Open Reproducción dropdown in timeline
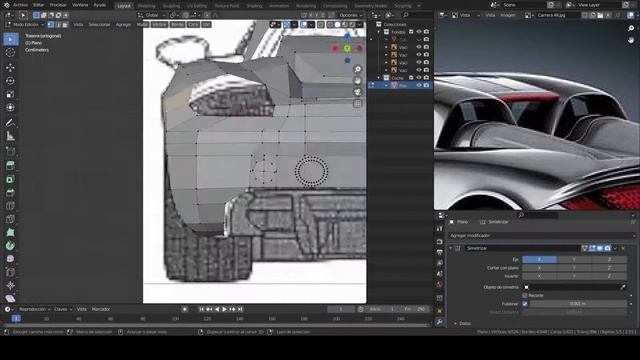Image resolution: width=640 pixels, height=360 pixels. pyautogui.click(x=35, y=309)
